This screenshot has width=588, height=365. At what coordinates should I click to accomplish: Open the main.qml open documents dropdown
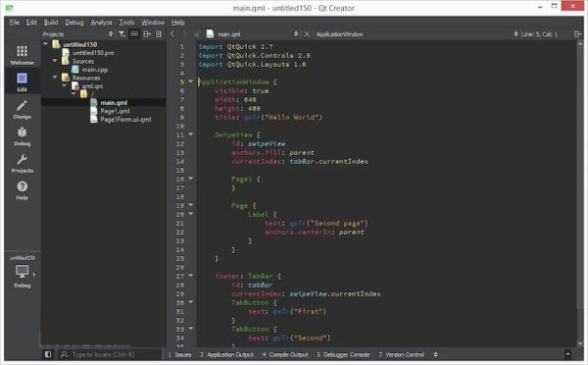296,34
